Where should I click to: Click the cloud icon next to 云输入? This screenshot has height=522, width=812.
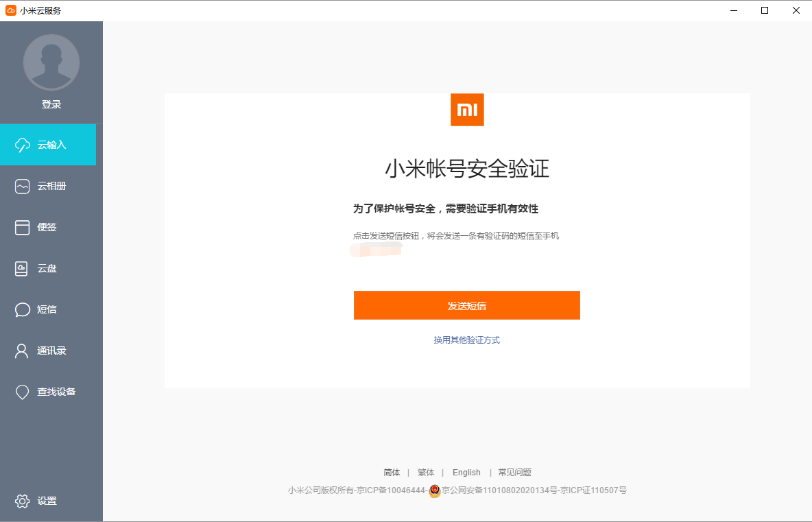[x=22, y=145]
